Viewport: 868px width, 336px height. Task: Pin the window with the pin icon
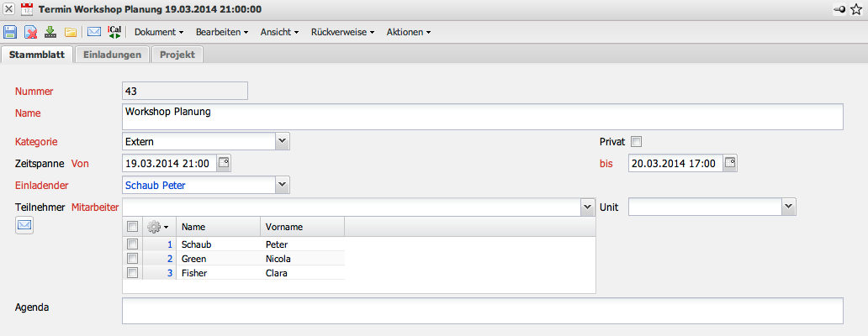(x=839, y=9)
